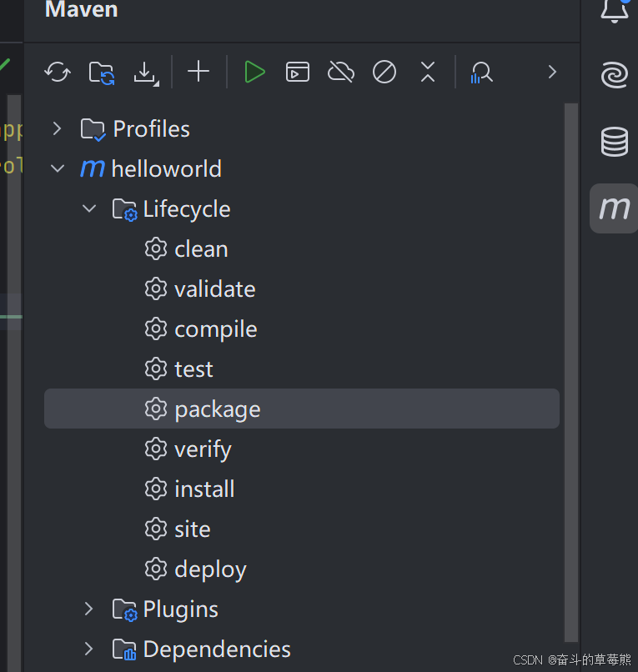The image size is (638, 672).
Task: Select the install lifecycle goal
Action: (302, 489)
